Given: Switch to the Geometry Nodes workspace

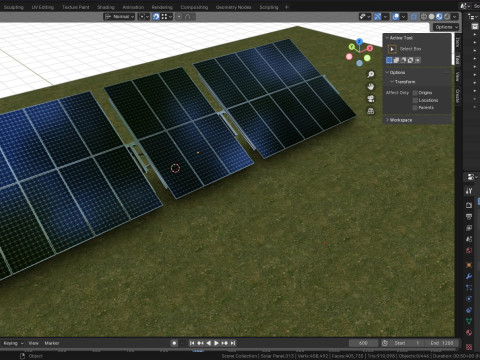Looking at the screenshot, I should click(x=233, y=7).
